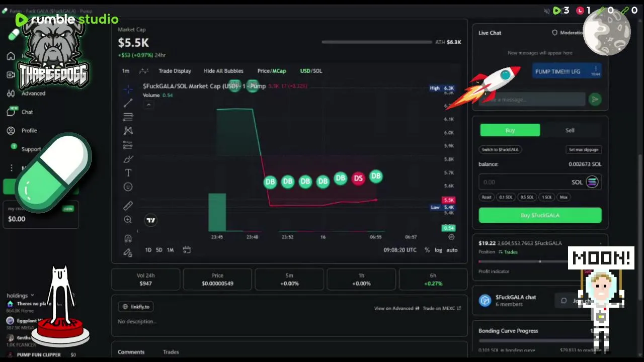Open chart settings gear near time axis
This screenshot has height=362, width=644.
[451, 237]
